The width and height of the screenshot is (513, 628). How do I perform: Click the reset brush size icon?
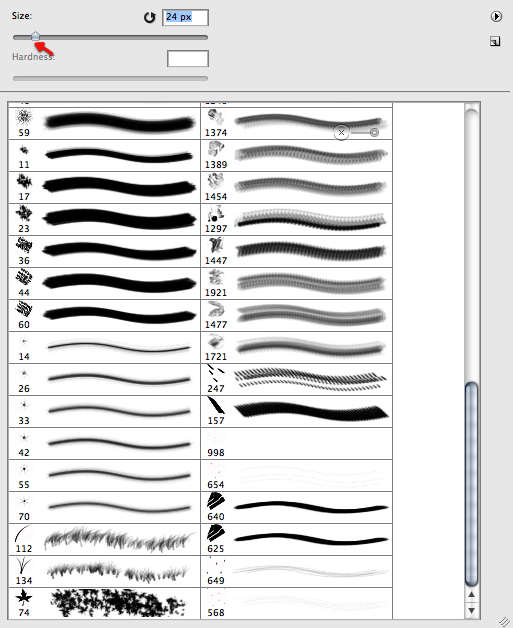click(149, 18)
